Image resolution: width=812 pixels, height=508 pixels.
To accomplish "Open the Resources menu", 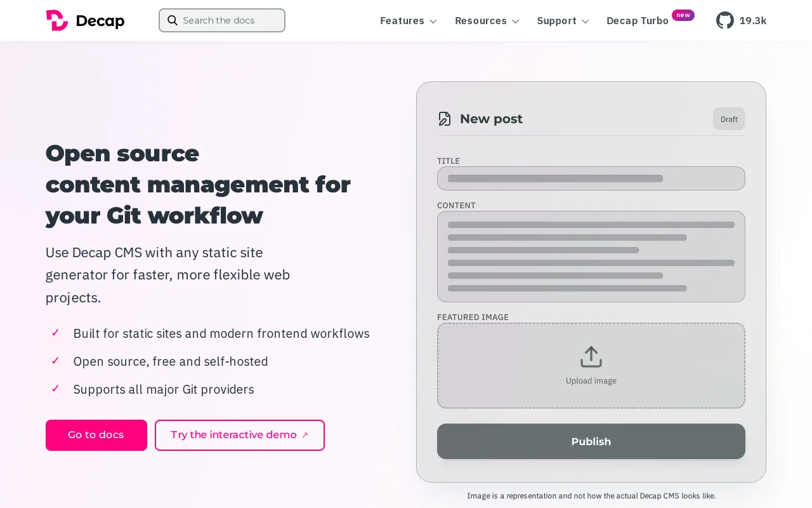I will tap(487, 21).
